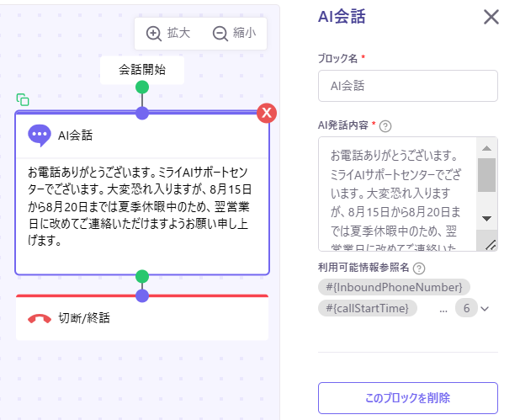Duplicate the block with the green copy icon

pos(23,99)
